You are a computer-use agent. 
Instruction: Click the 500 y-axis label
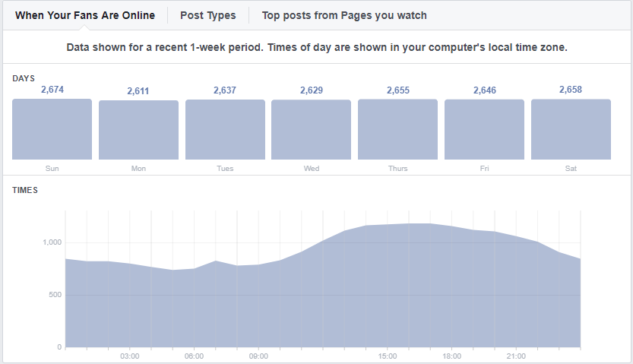click(x=55, y=295)
